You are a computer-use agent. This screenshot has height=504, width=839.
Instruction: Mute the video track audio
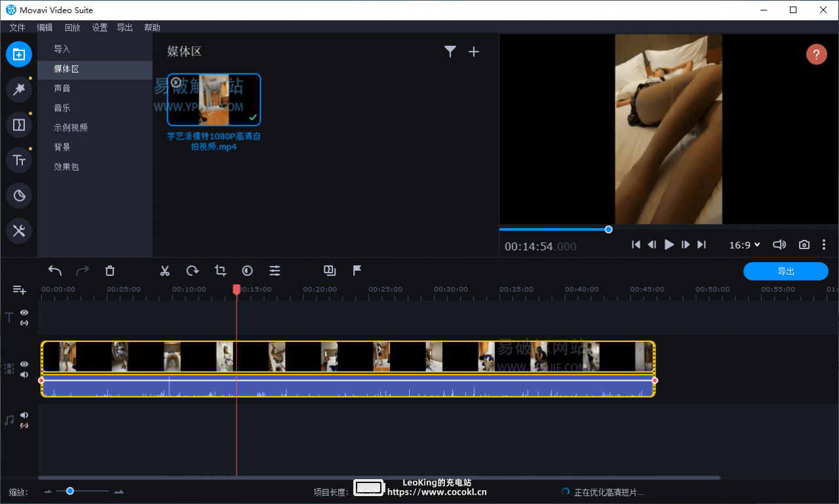tap(24, 374)
